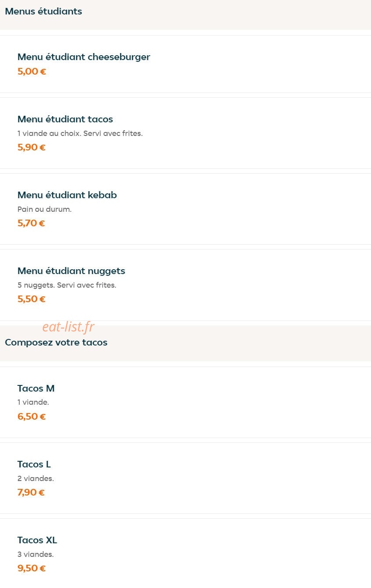Screen dimensions: 371x588
Task: Click the Menus étudiants section header
Action: tap(43, 11)
